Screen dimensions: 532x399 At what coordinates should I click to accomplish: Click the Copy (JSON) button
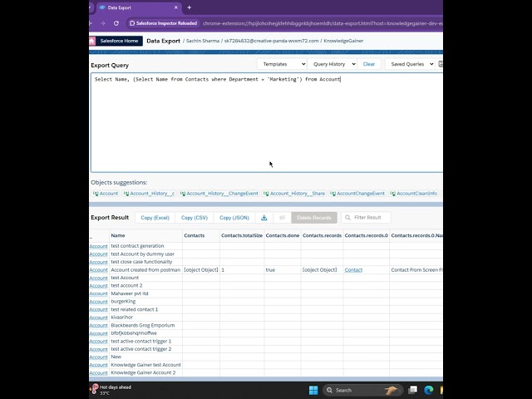[234, 218]
